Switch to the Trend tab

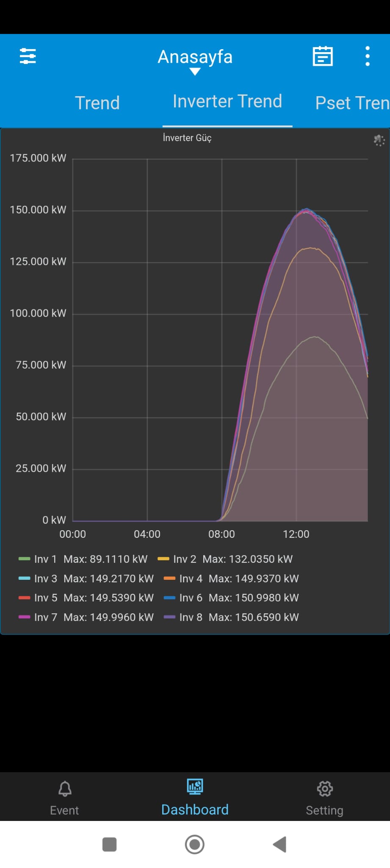point(97,103)
